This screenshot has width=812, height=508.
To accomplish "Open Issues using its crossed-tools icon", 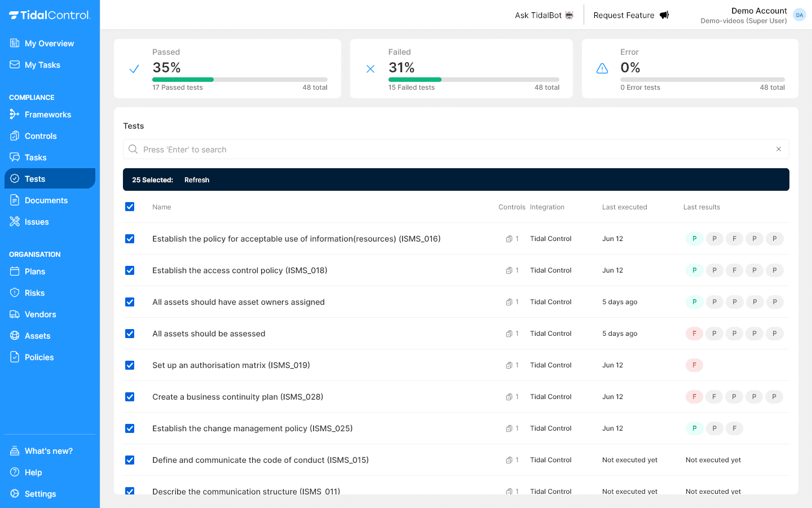I will pyautogui.click(x=14, y=221).
